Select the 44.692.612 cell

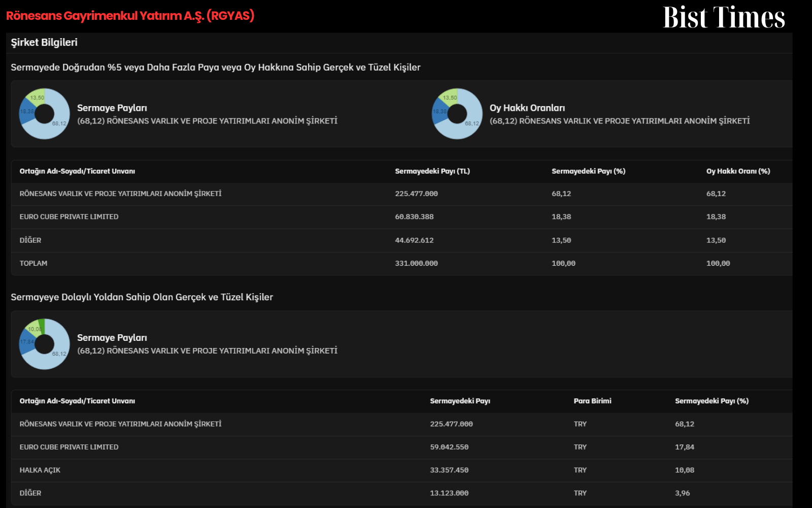coord(414,240)
